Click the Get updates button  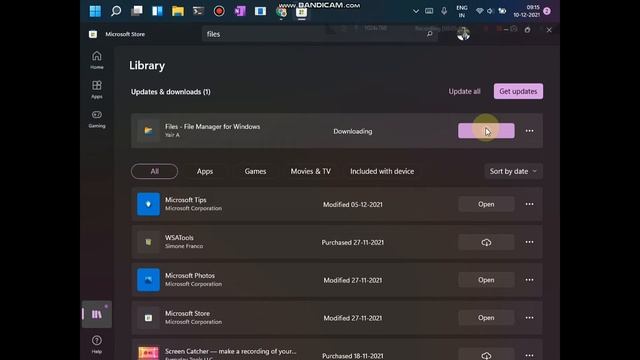518,91
